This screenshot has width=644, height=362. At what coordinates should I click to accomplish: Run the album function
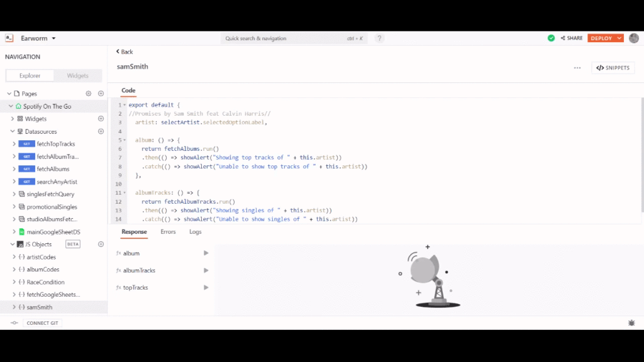tap(206, 253)
